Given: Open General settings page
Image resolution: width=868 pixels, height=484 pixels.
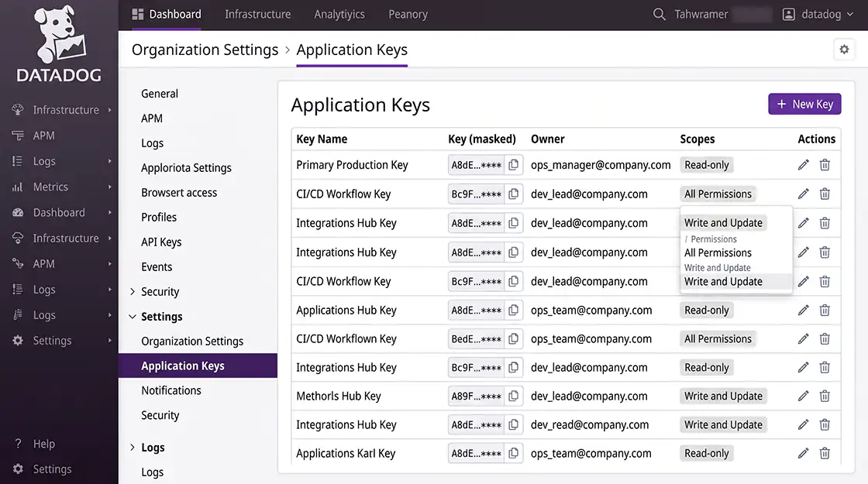Looking at the screenshot, I should coord(160,94).
